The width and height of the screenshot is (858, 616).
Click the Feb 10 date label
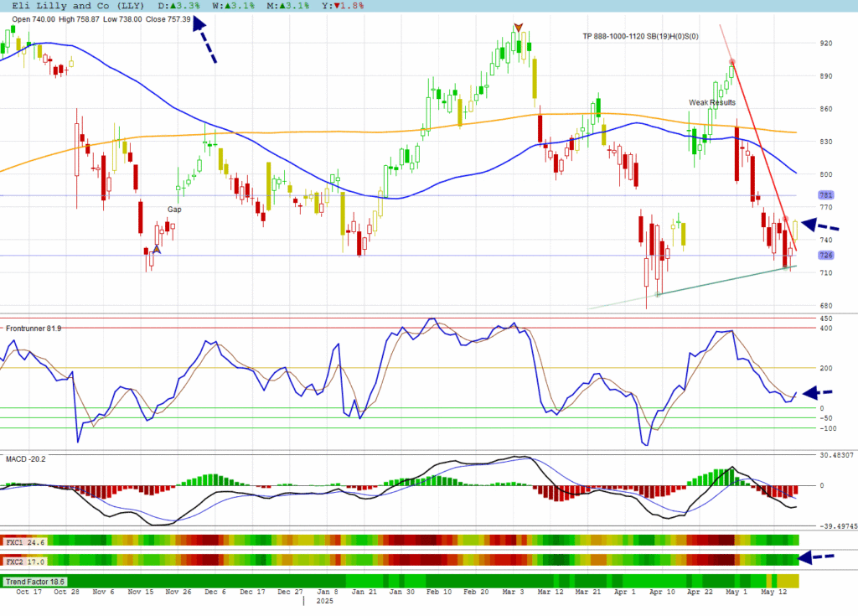pos(439,592)
